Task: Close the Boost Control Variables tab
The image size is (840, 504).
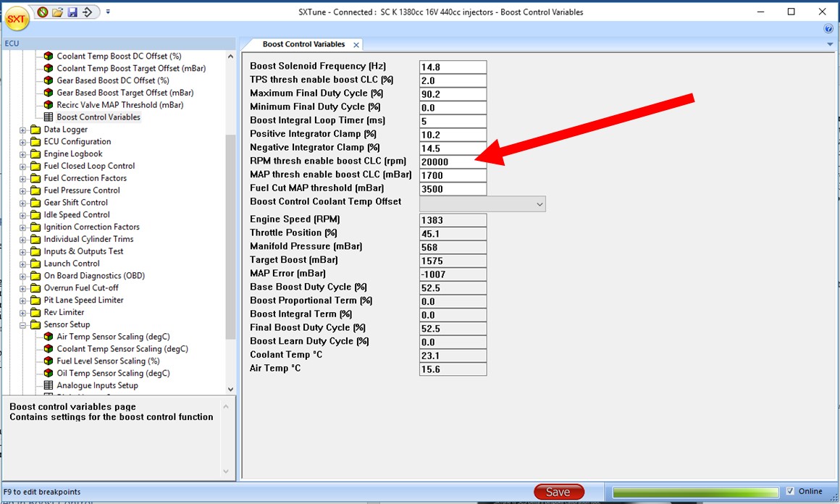Action: click(x=356, y=45)
